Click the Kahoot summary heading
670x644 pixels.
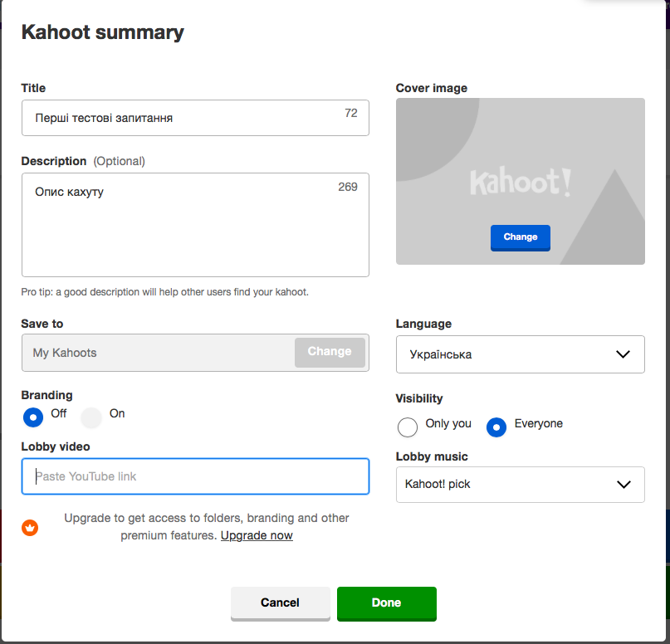point(103,32)
